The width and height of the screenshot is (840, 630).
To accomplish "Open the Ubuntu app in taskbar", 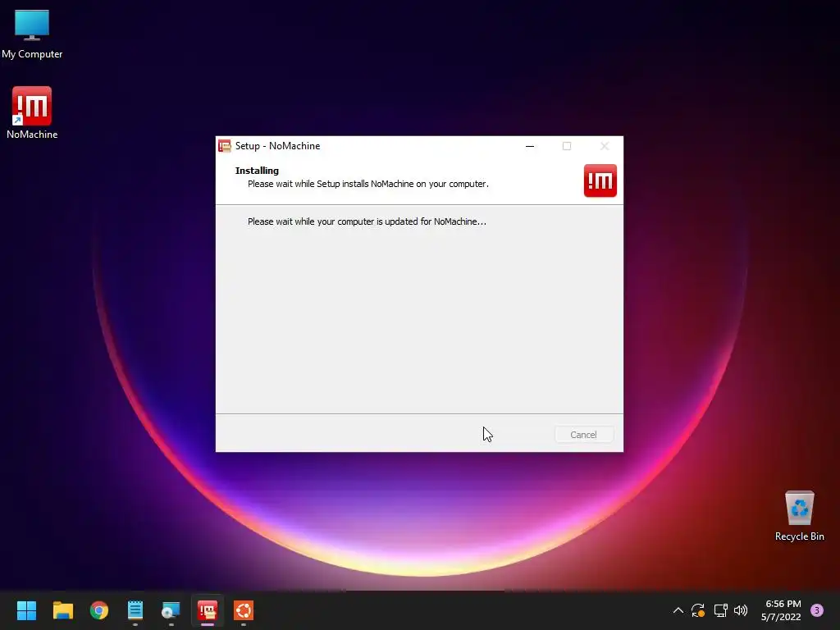I will click(x=244, y=610).
